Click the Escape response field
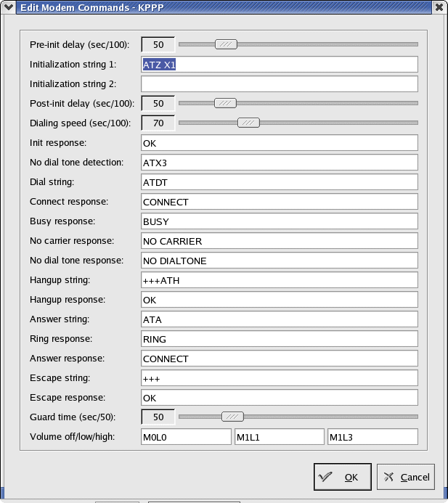 (x=280, y=398)
